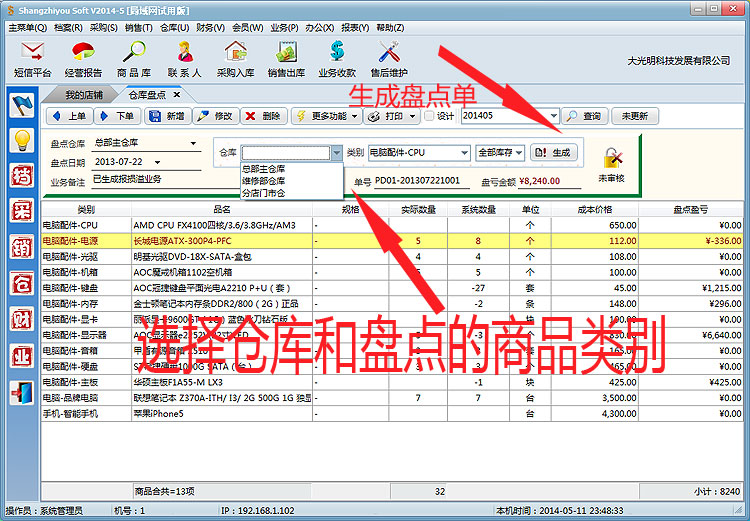Viewport: 750px width, 521px height.
Task: Select 维修部仓库 from the dropdown list
Action: pos(292,181)
